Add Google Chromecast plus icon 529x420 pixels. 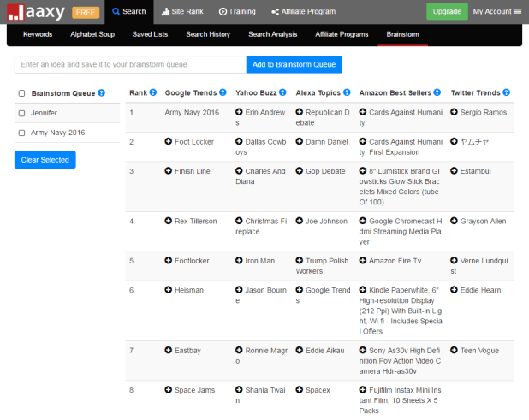[363, 221]
